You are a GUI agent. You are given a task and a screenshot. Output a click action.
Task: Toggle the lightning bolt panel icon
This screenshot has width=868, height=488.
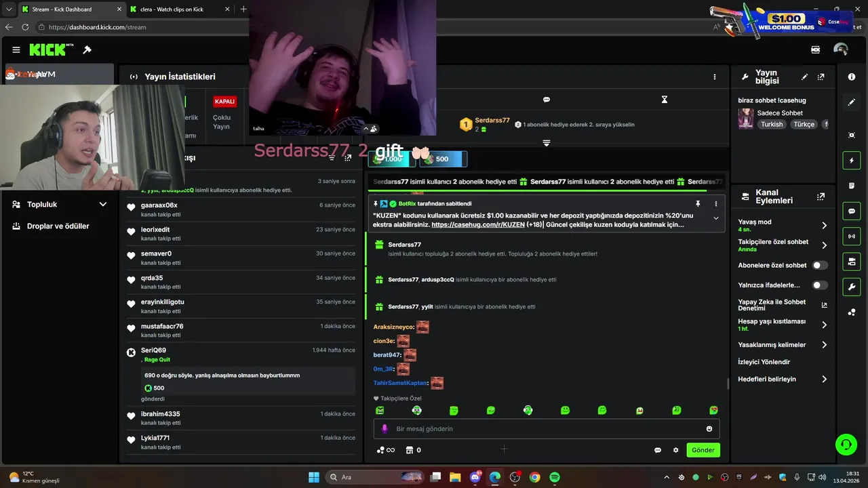852,161
